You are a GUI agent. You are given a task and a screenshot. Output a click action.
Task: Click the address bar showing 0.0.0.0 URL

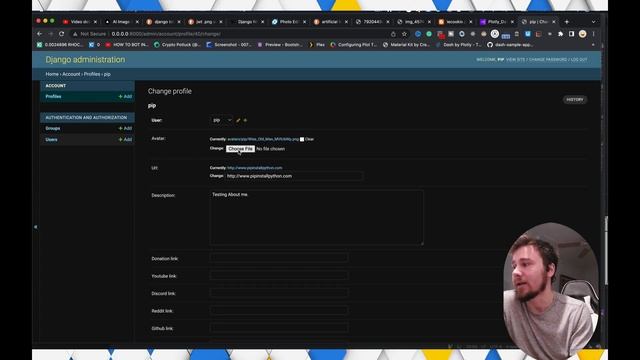167,34
